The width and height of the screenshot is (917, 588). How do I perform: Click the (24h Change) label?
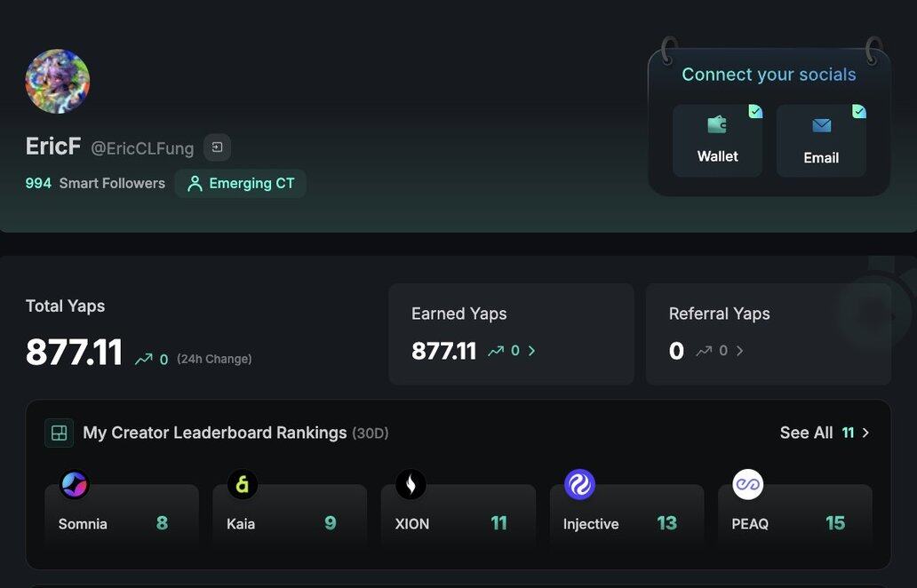point(214,359)
